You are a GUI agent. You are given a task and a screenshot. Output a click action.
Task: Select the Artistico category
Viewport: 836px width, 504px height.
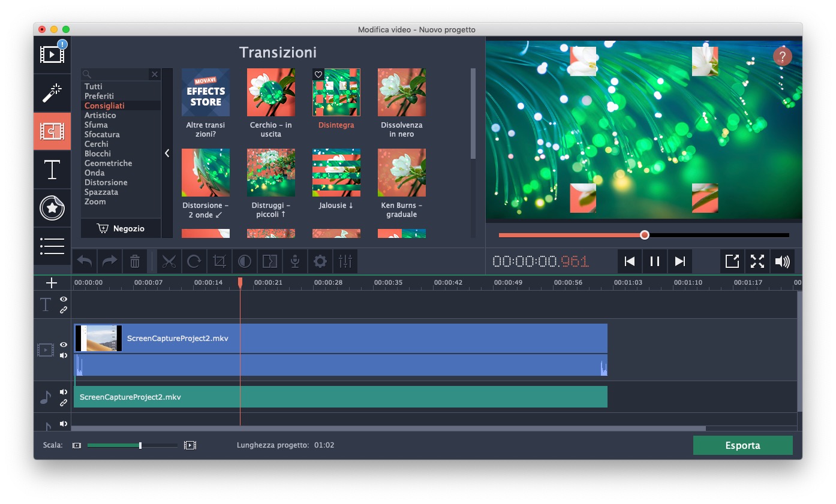100,115
